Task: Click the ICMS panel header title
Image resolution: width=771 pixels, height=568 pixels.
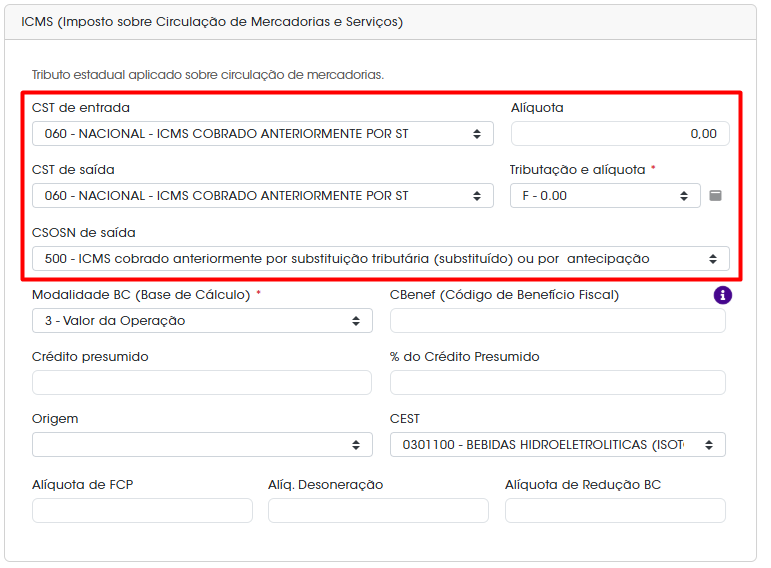Action: 212,22
